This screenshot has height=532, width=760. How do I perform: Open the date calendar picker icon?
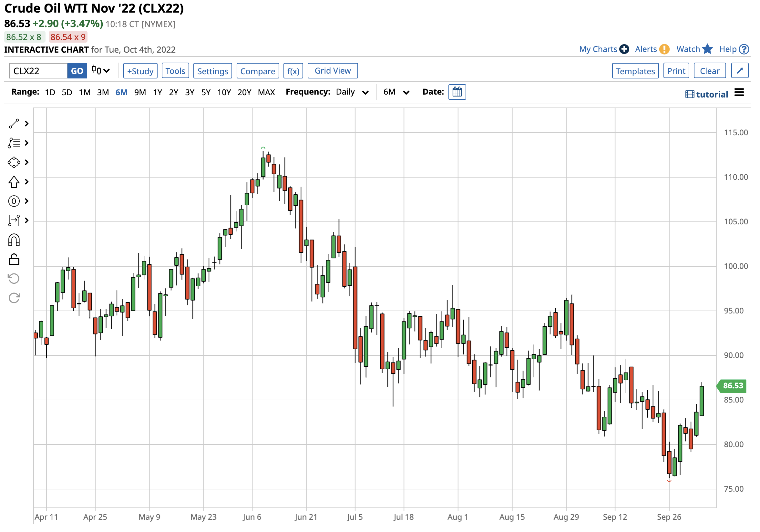pos(457,92)
